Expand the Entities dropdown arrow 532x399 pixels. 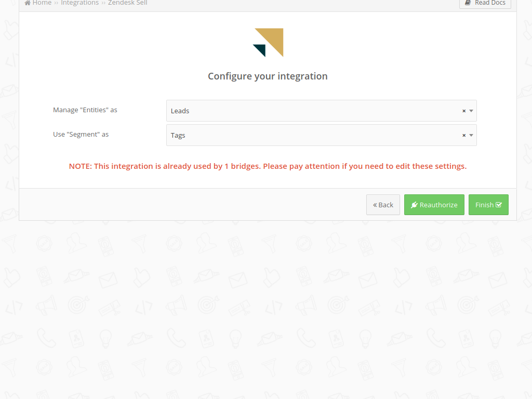pyautogui.click(x=471, y=111)
